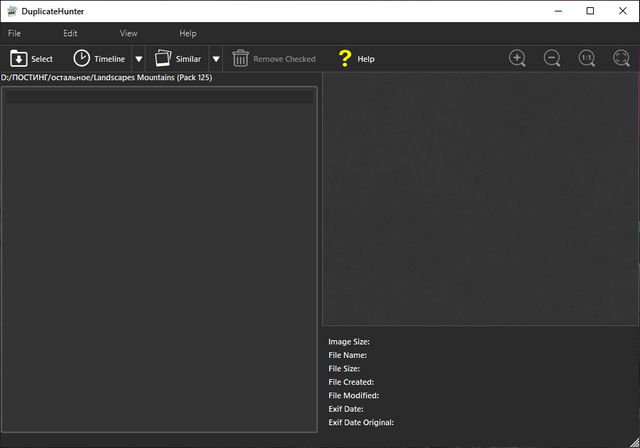
Task: Zoom out using the magnifier minus icon
Action: pyautogui.click(x=552, y=58)
